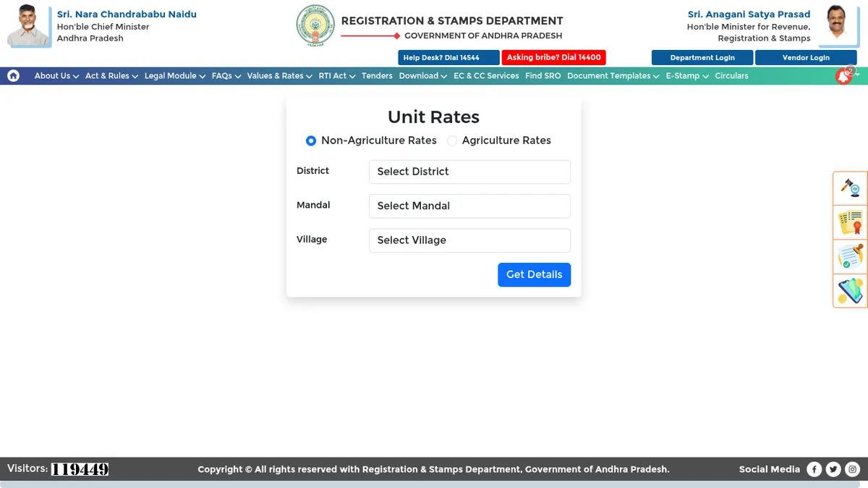This screenshot has width=868, height=488.
Task: Choose the Agriculture Rates option
Action: click(x=451, y=140)
